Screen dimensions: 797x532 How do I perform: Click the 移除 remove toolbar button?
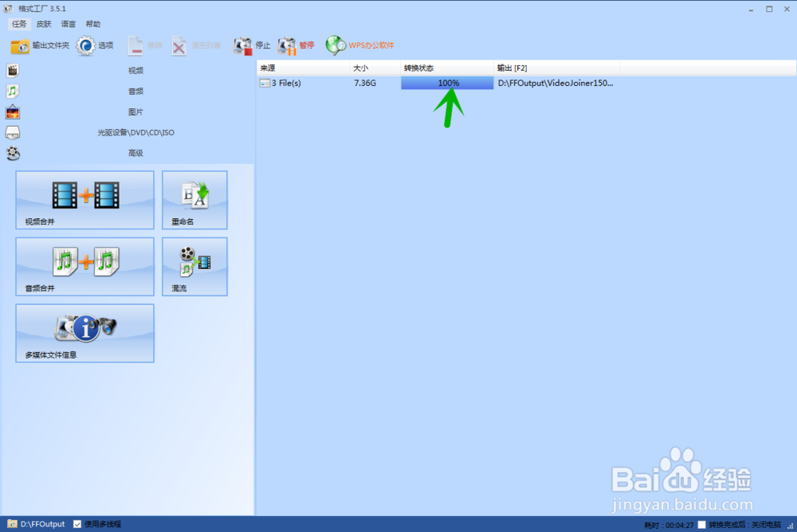pyautogui.click(x=144, y=45)
